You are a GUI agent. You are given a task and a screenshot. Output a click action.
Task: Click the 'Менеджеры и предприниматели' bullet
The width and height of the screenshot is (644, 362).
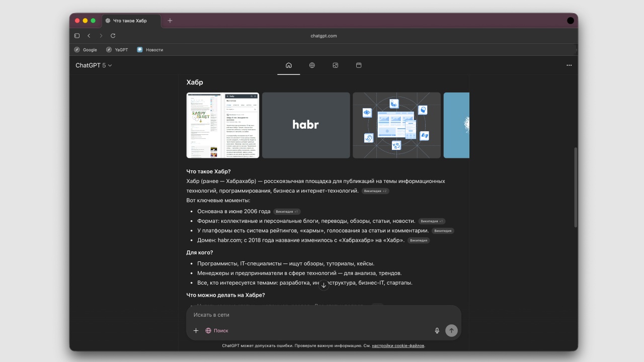point(299,273)
